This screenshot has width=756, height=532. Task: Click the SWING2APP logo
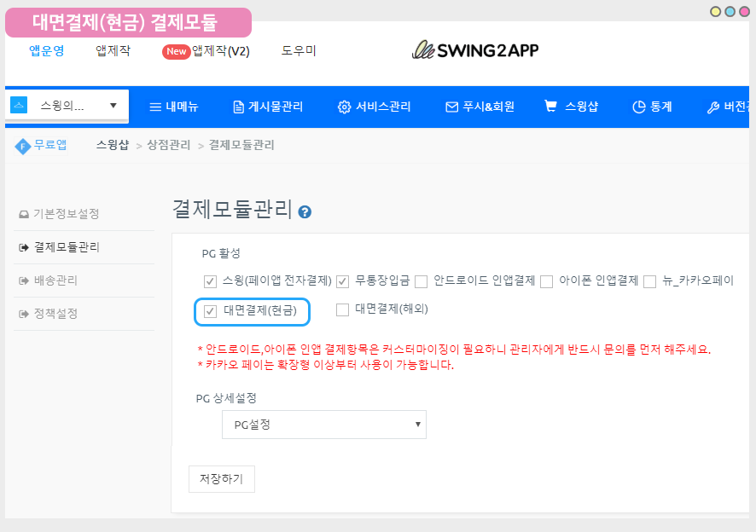pyautogui.click(x=475, y=50)
